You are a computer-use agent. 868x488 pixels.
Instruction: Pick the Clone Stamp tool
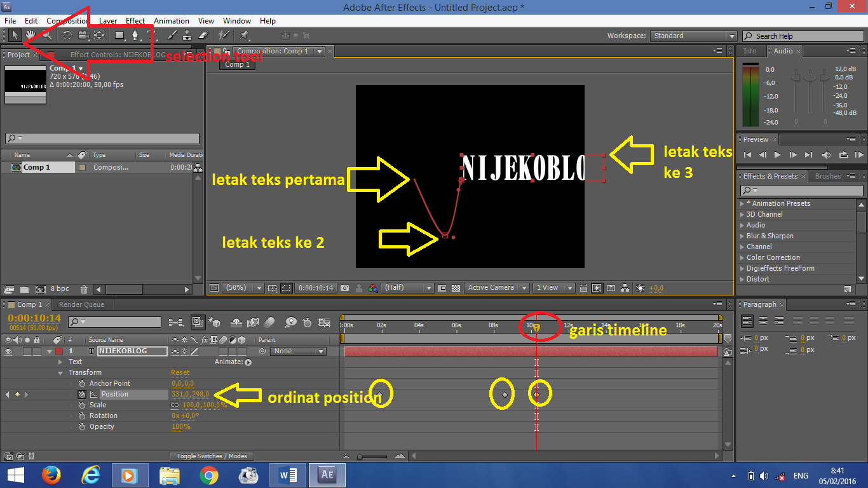point(188,35)
